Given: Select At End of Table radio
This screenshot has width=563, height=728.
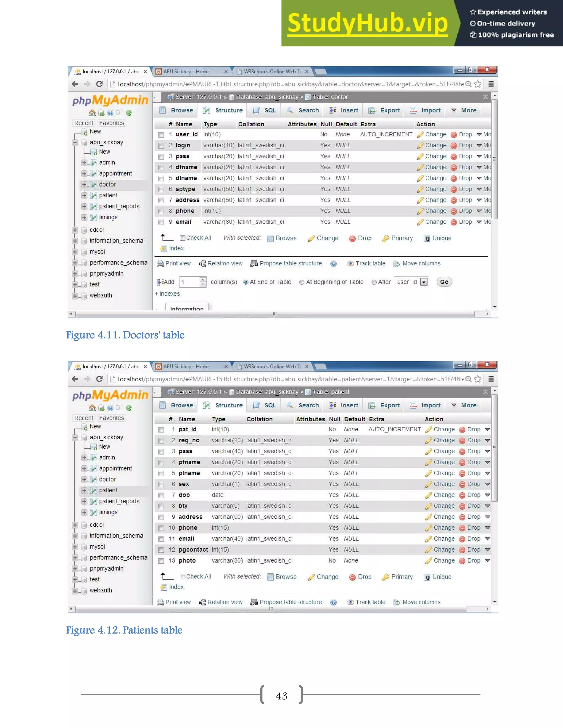Looking at the screenshot, I should click(246, 282).
